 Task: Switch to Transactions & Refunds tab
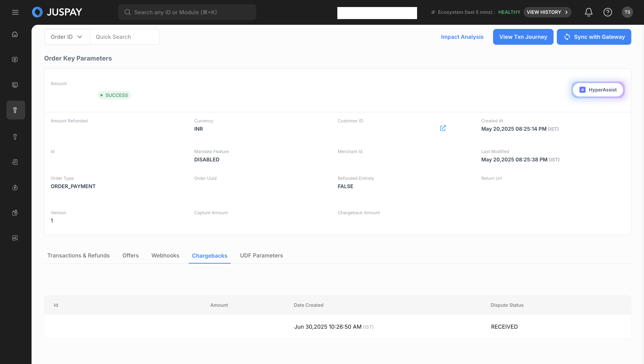coord(78,255)
